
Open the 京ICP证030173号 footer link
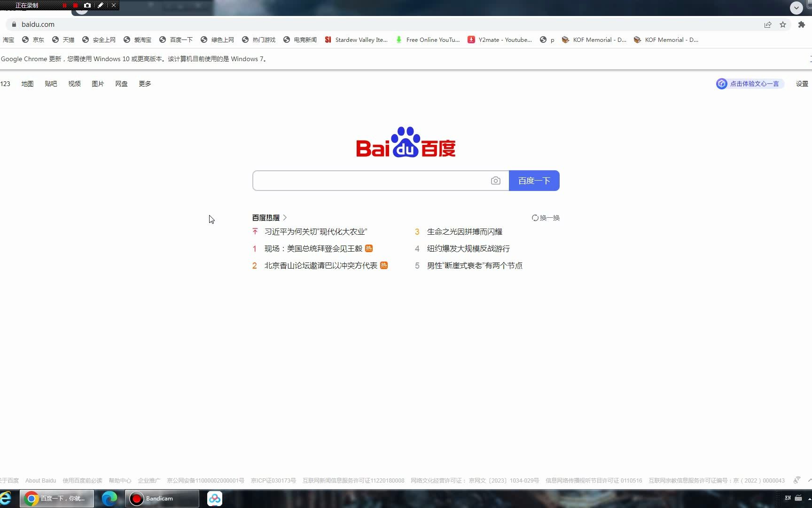coord(273,481)
